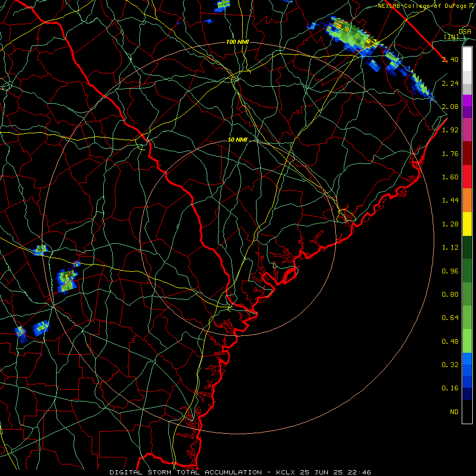This screenshot has height=476, width=476.
Task: Pick the light blue legend swatch
Action: [x=467, y=359]
